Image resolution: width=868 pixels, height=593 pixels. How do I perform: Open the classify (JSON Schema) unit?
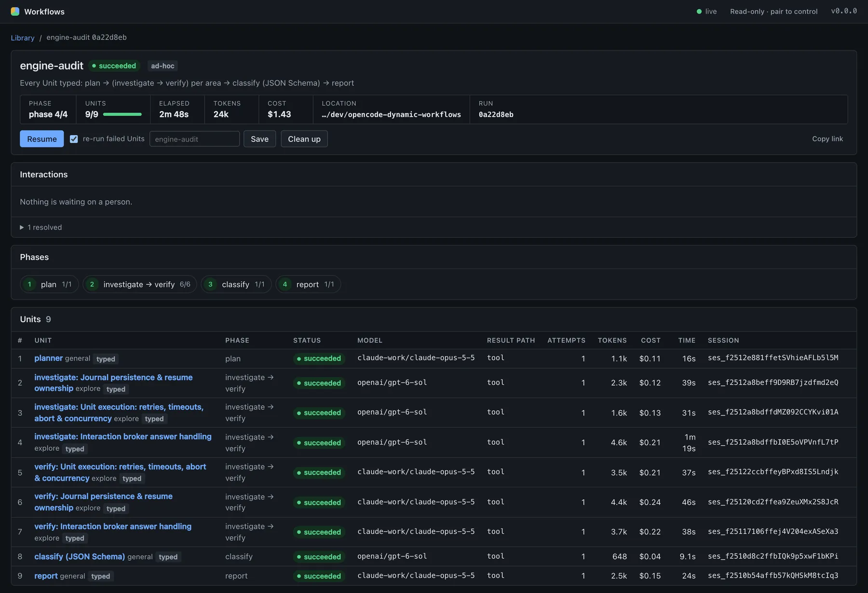pyautogui.click(x=80, y=556)
